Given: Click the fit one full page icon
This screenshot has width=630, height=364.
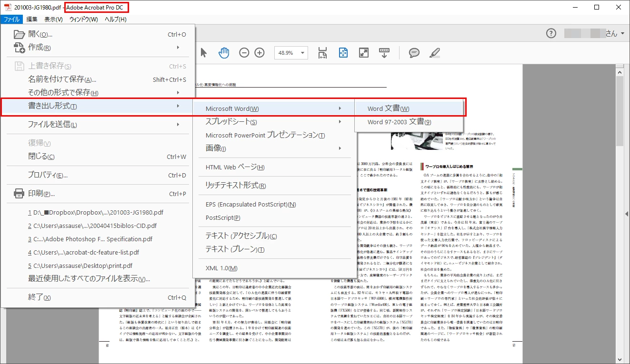Looking at the screenshot, I should (x=343, y=53).
